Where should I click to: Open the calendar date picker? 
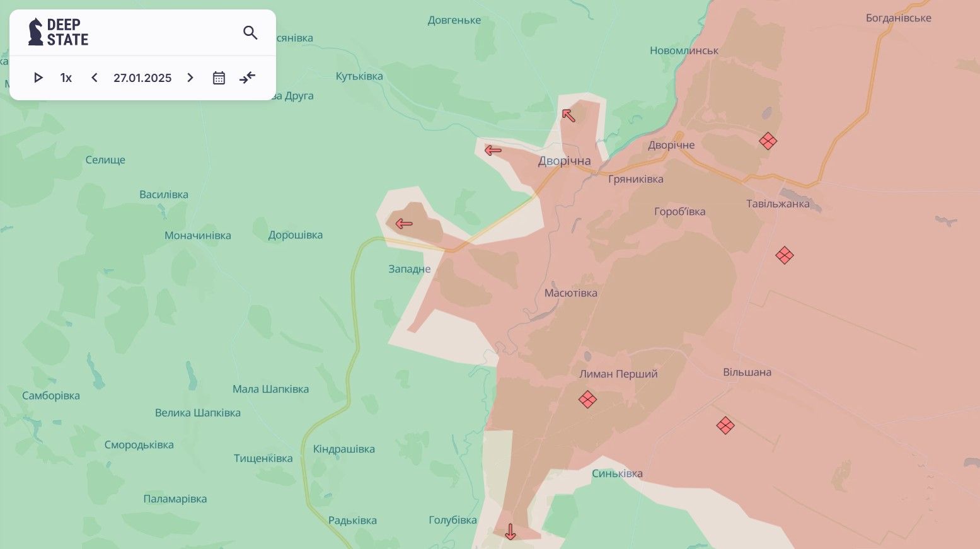[x=219, y=78]
